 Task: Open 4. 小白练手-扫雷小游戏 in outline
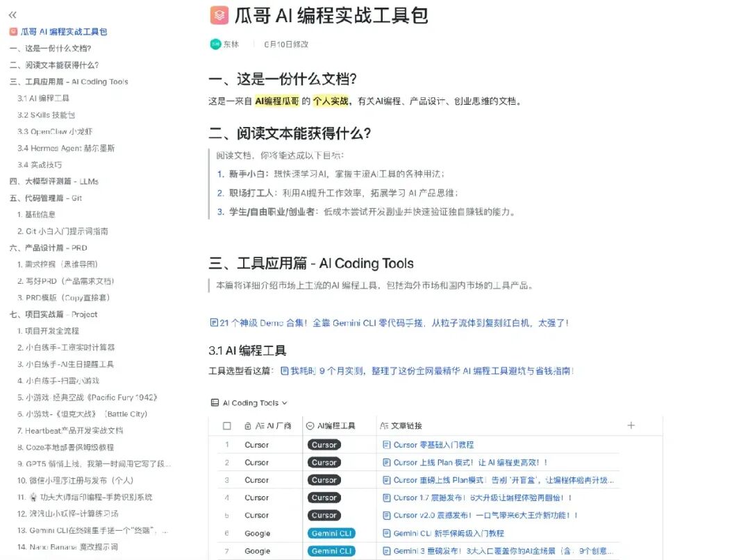(x=58, y=381)
